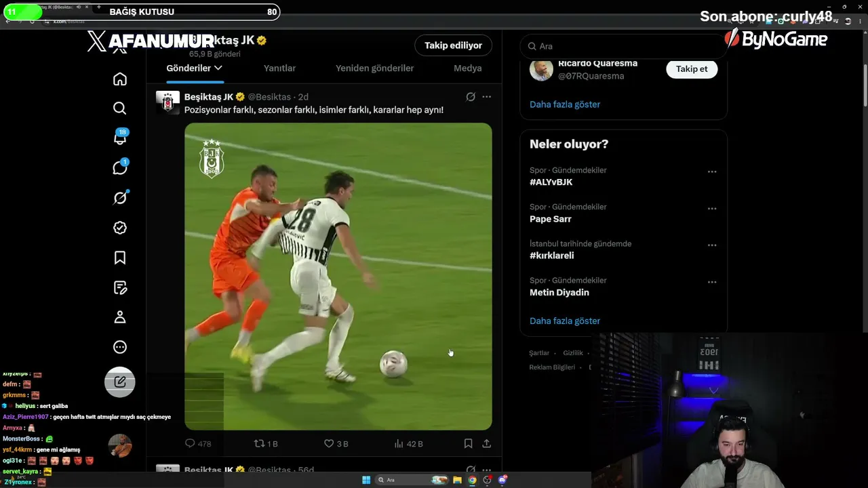Expand the Gönderiler dropdown chevron
This screenshot has width=868, height=488.
[218, 68]
